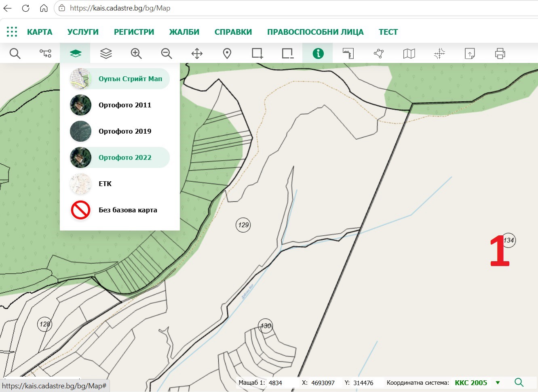This screenshot has width=538, height=392.
Task: Select the add-to-selection rectangle tool
Action: [257, 53]
